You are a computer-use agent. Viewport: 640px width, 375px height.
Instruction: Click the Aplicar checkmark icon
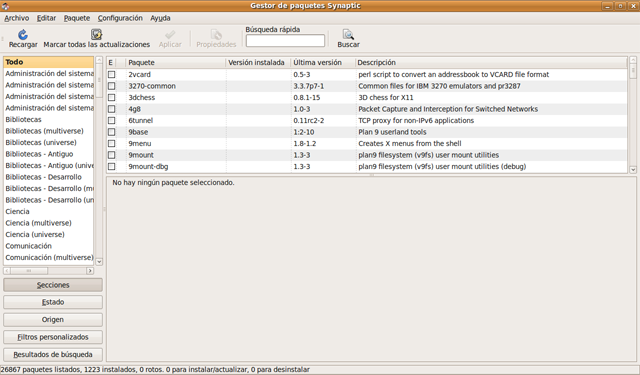point(170,34)
